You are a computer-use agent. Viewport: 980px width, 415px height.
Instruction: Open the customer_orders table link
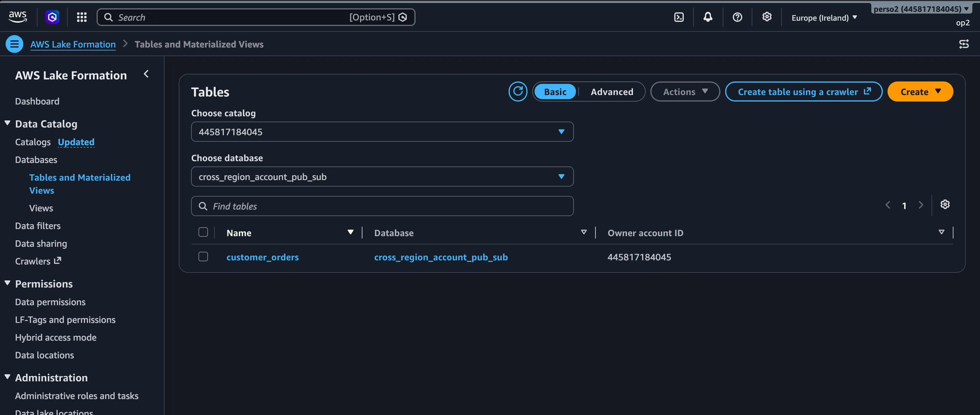(263, 257)
